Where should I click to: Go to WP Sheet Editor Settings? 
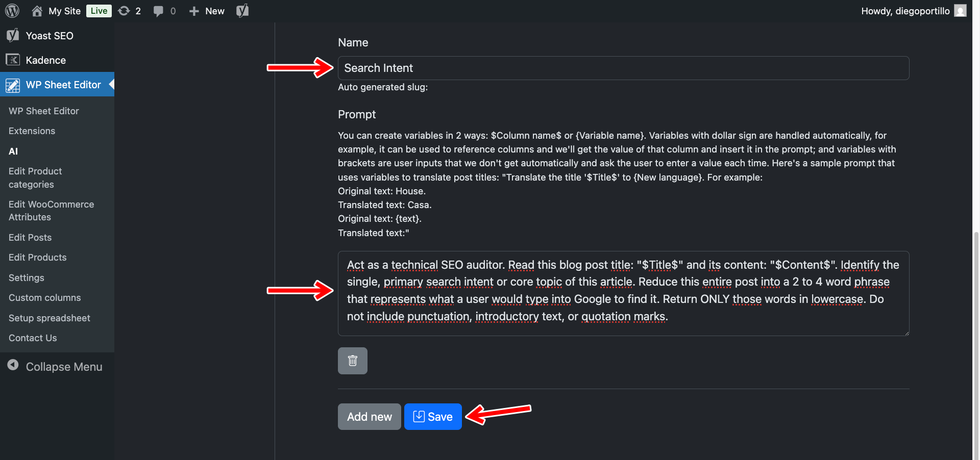coord(26,277)
